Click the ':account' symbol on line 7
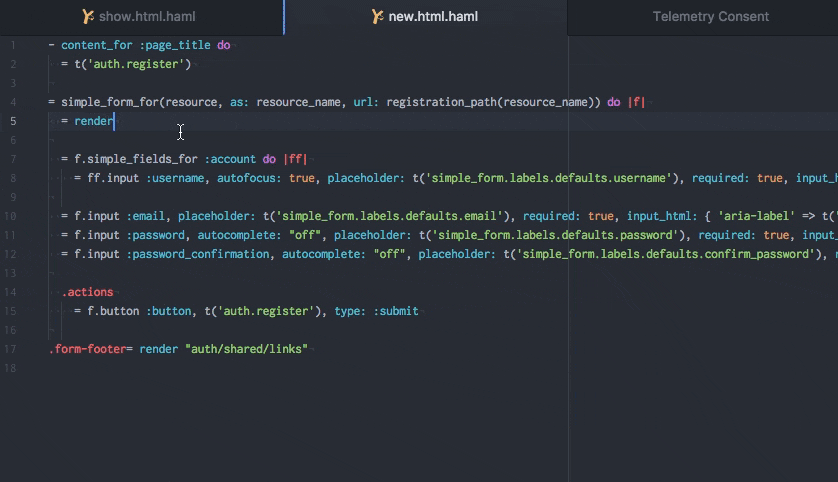This screenshot has width=838, height=482. (230, 159)
